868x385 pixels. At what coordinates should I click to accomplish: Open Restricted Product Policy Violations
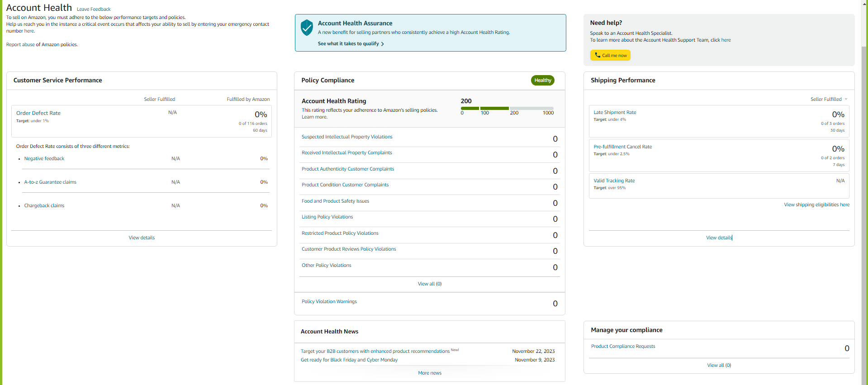point(340,233)
